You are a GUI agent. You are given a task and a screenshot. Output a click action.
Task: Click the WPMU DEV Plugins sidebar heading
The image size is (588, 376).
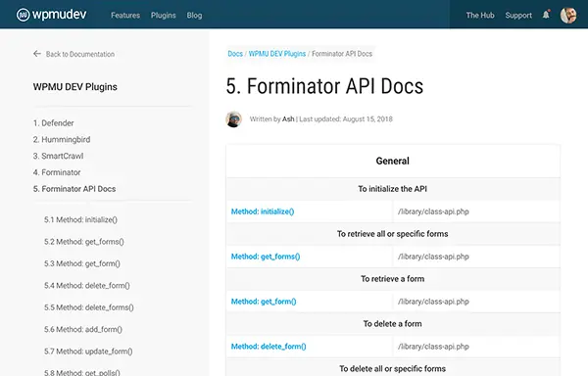pos(75,87)
